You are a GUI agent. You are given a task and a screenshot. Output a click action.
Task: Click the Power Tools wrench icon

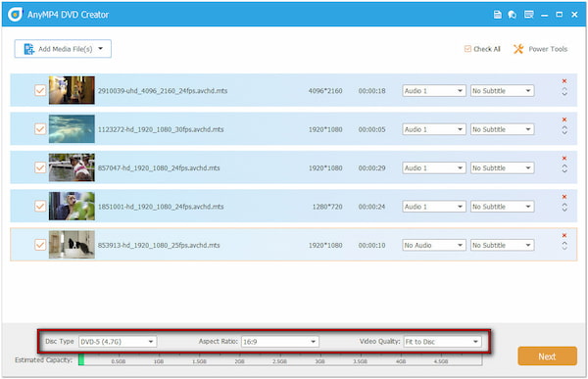(x=518, y=49)
